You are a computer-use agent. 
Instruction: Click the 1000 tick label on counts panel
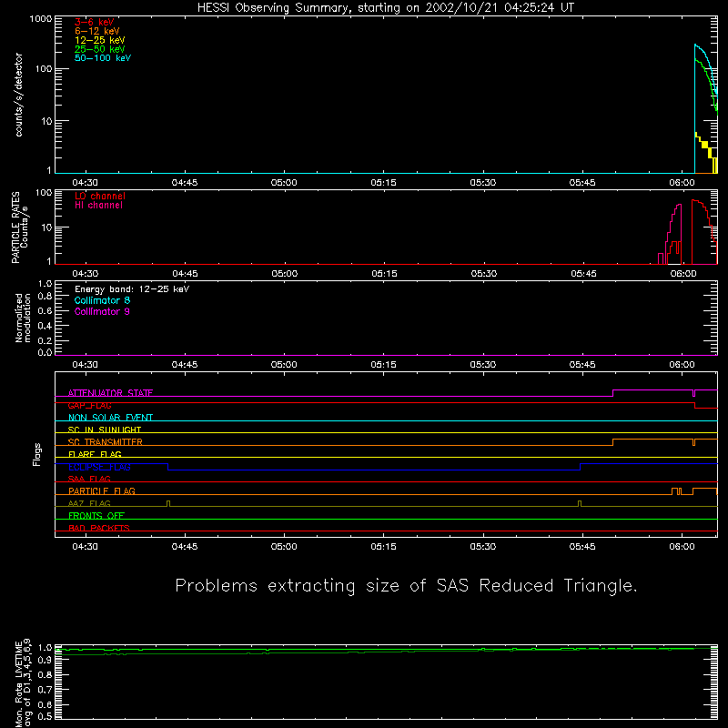tap(40, 19)
